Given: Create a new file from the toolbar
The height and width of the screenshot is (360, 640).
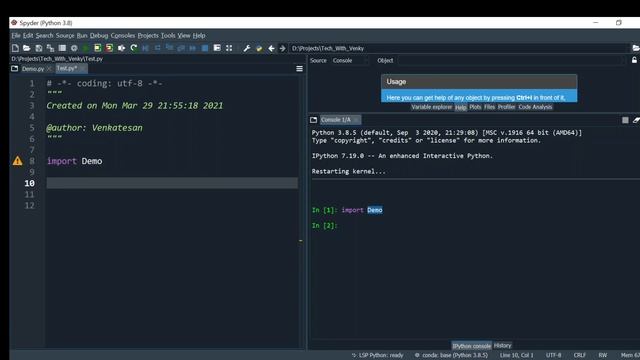Looking at the screenshot, I should click(15, 48).
